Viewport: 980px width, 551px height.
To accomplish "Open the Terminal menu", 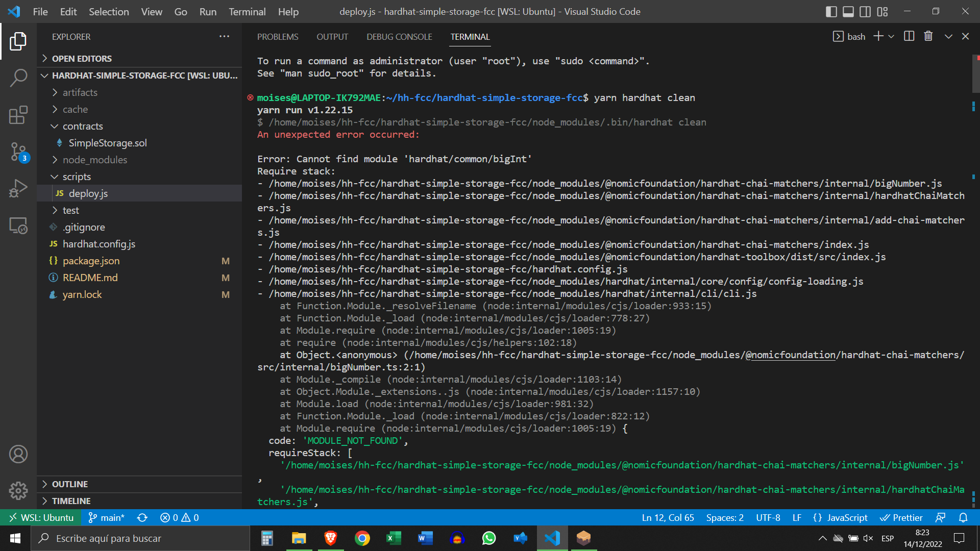I will tap(247, 11).
